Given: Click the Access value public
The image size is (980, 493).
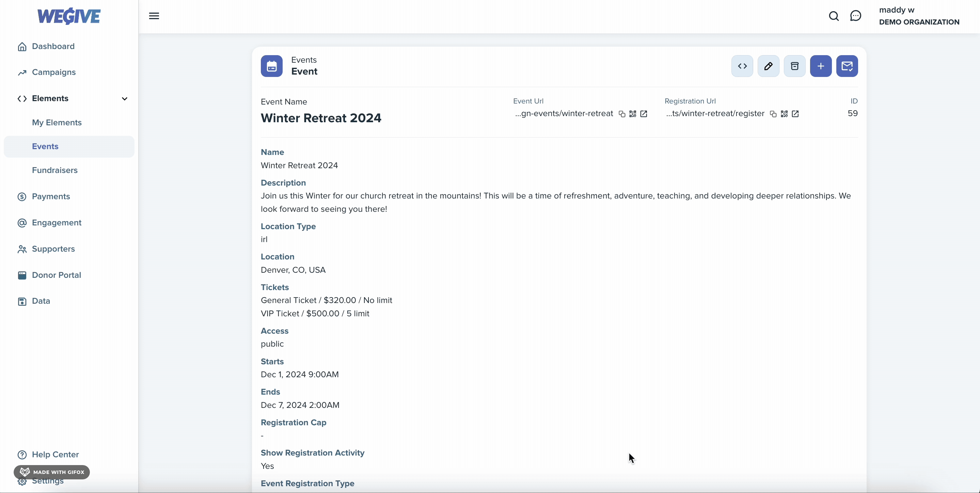Looking at the screenshot, I should (x=272, y=344).
